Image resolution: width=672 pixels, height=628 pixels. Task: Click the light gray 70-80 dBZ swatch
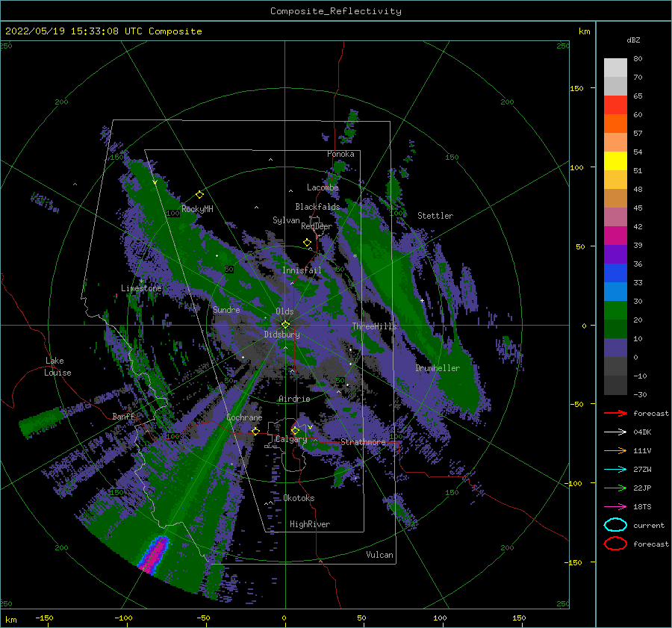[615, 68]
